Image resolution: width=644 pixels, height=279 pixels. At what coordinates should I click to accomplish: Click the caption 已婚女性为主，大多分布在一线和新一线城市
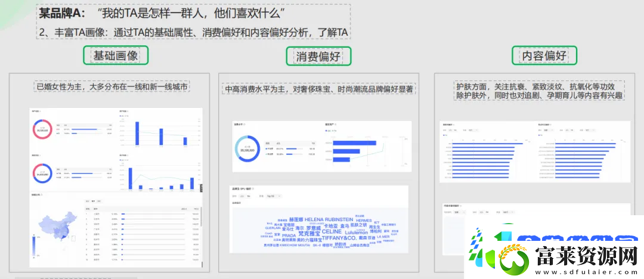point(112,86)
